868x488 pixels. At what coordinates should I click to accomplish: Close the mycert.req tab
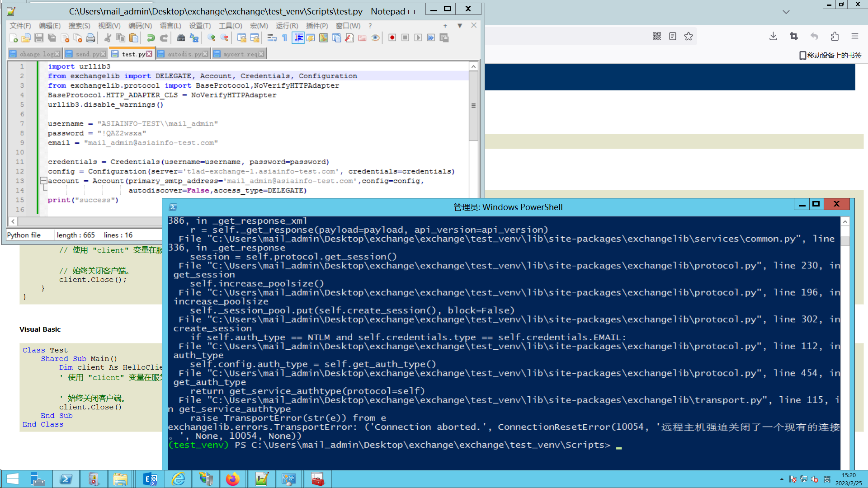click(261, 53)
